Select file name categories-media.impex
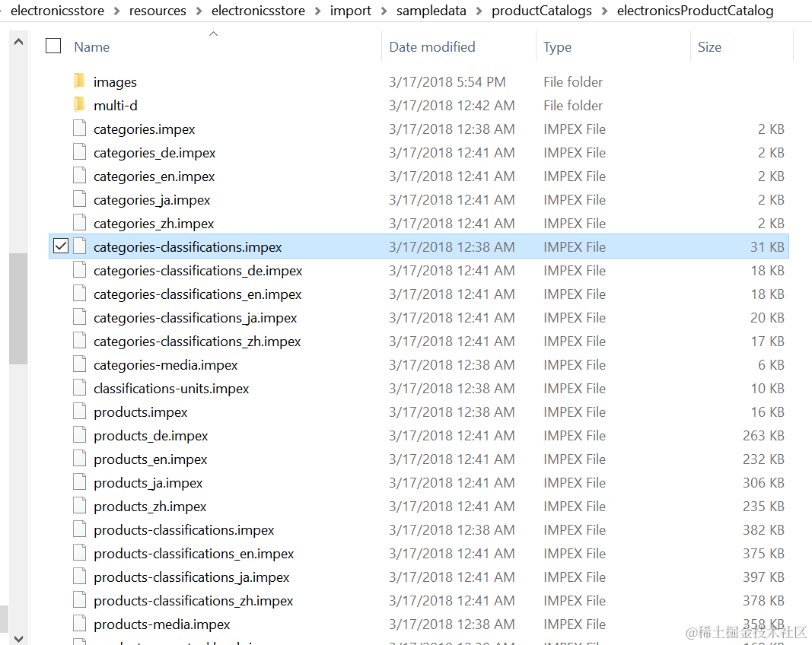 coord(165,365)
